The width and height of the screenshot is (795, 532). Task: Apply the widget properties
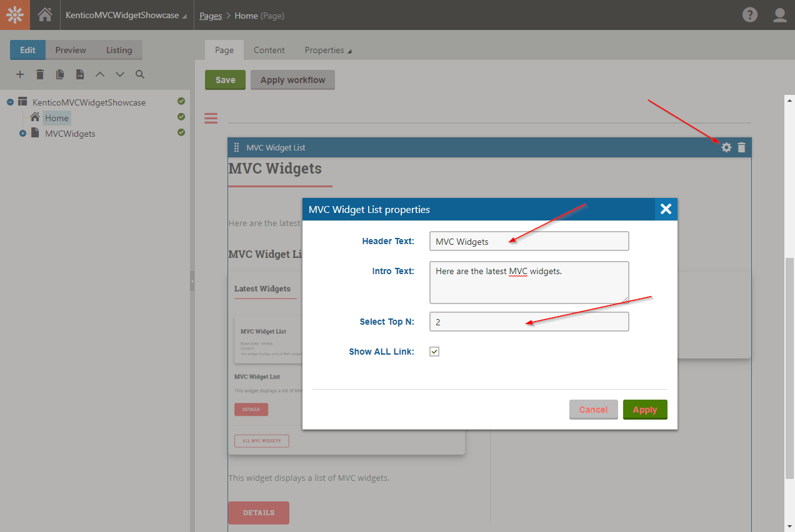point(645,410)
